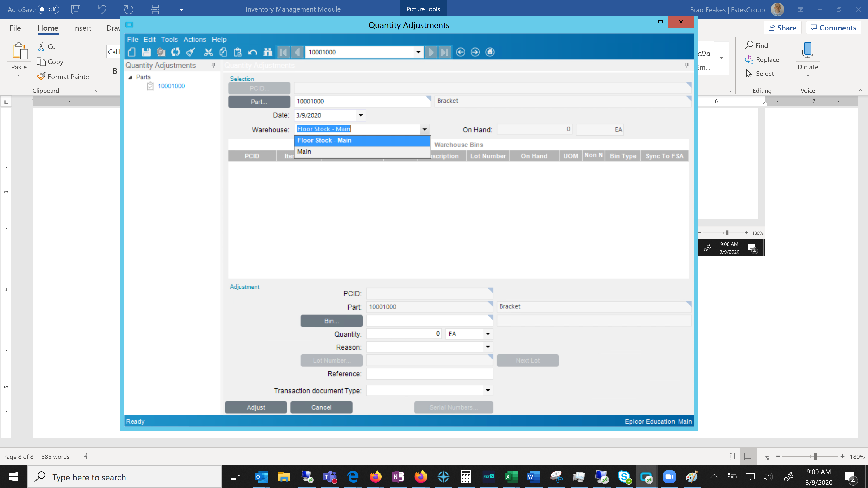Click the Part number field in Selection

pos(362,101)
